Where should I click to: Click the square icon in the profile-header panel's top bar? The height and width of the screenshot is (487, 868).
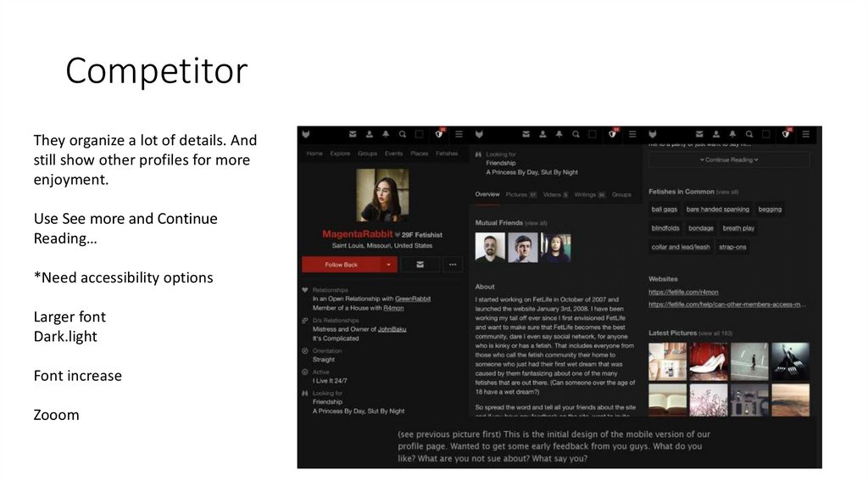pyautogui.click(x=419, y=134)
